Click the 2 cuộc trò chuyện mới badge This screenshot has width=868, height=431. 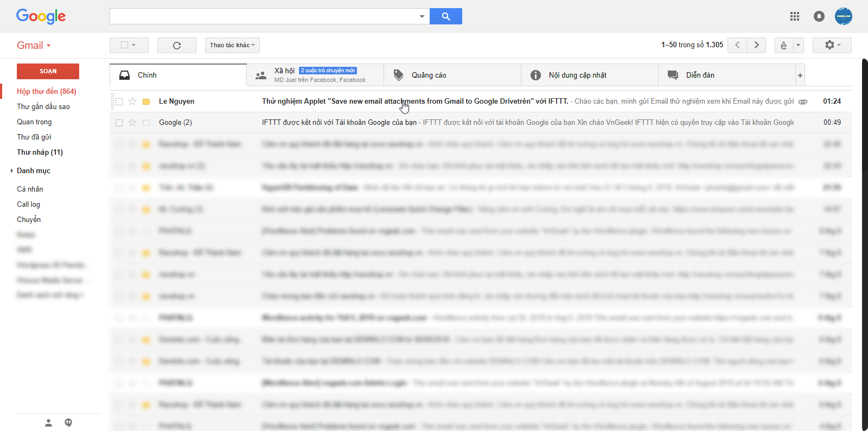(x=328, y=71)
